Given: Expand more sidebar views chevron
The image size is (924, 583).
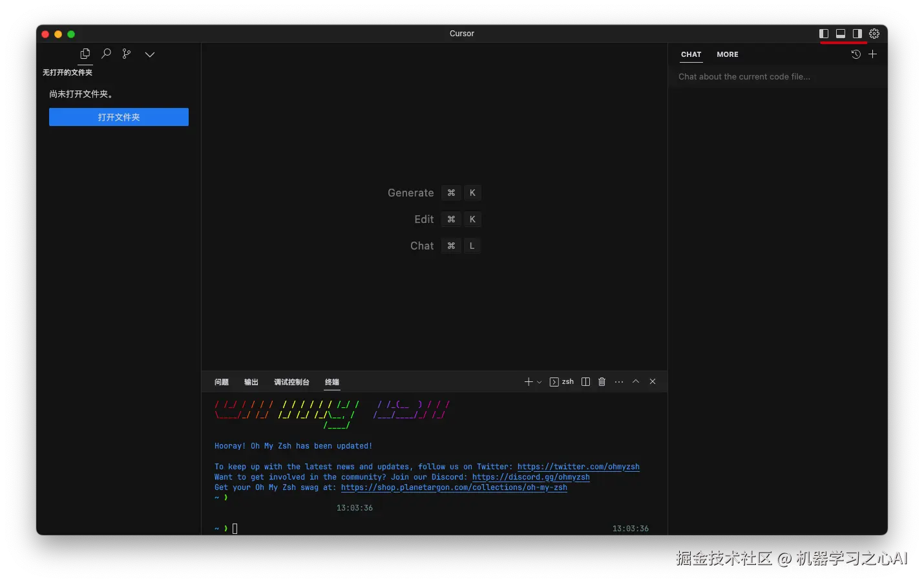Looking at the screenshot, I should 150,54.
